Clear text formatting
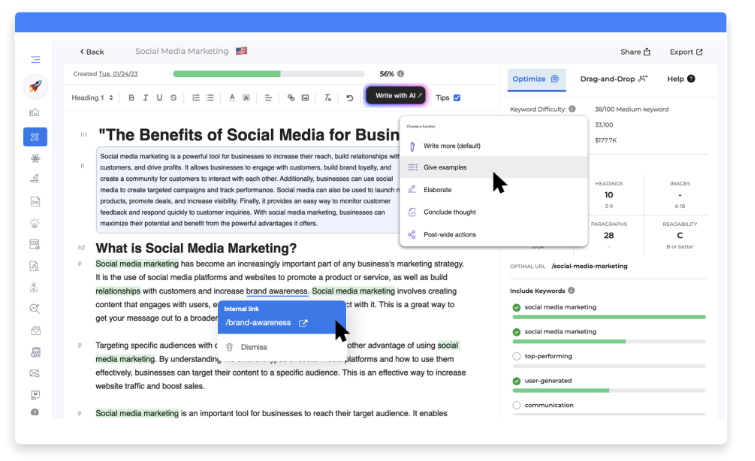The width and height of the screenshot is (755, 461). click(327, 98)
